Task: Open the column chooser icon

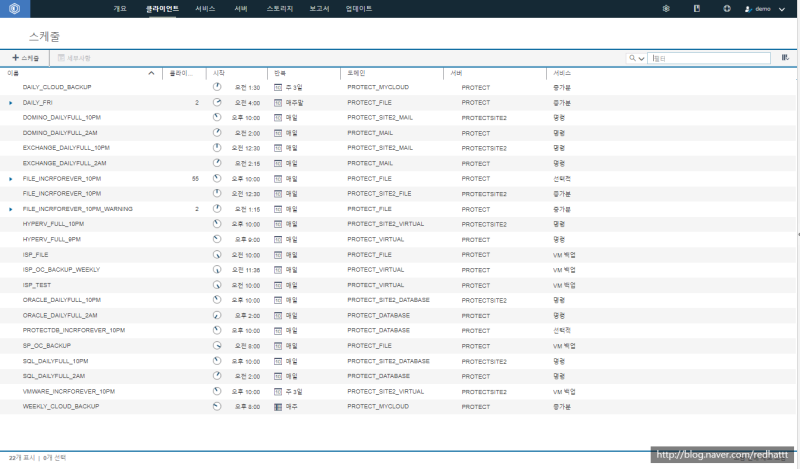Action: pos(785,58)
